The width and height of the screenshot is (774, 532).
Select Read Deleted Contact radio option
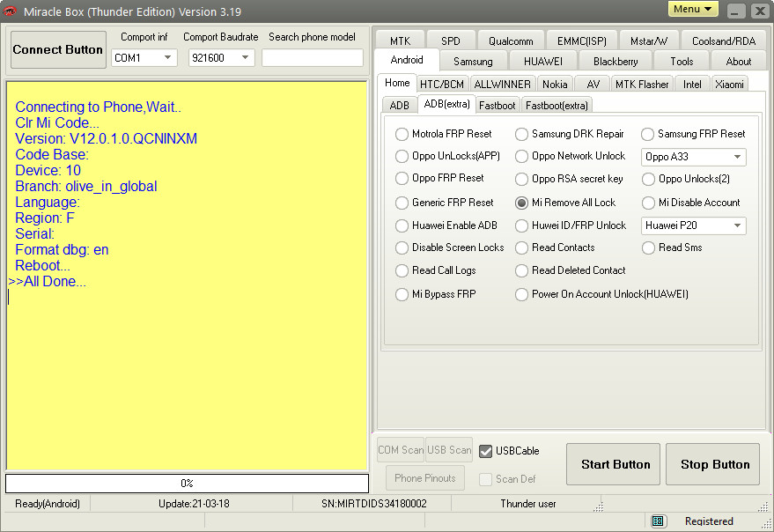[571, 270]
